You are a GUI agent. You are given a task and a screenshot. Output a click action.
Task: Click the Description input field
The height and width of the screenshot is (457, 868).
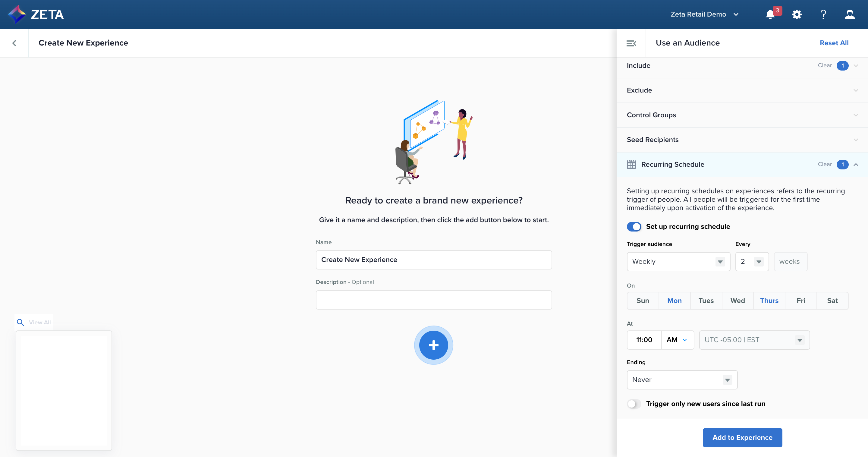coord(433,300)
